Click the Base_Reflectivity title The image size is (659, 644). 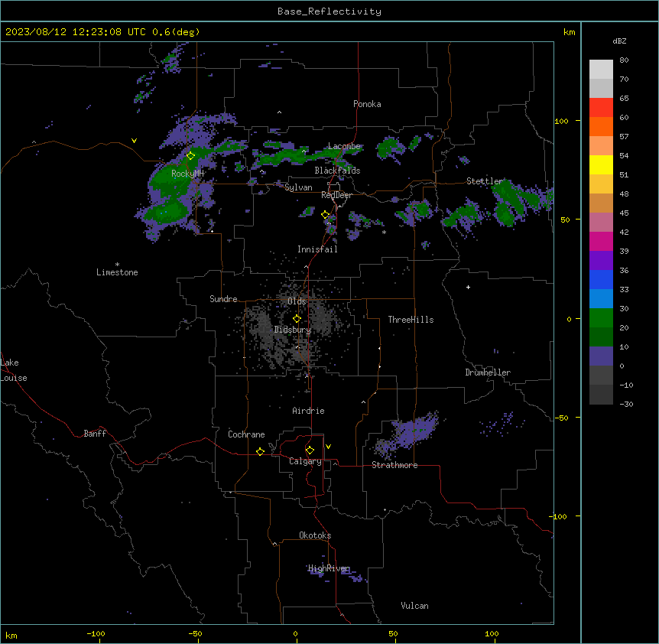click(x=329, y=11)
